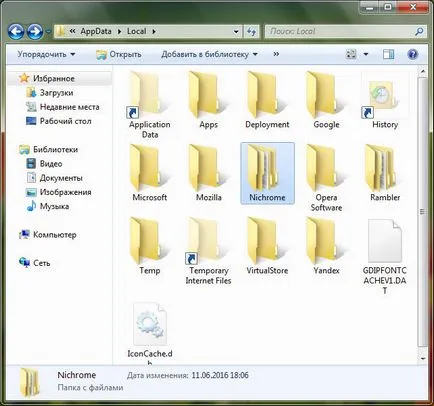Click the vertical scrollbar thumb

click(422, 212)
